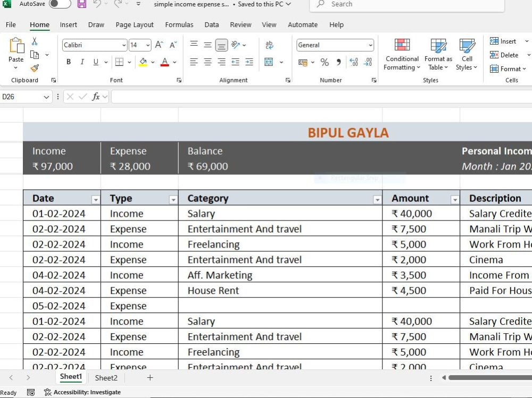Add a new sheet with plus button
This screenshot has width=532, height=398.
[x=150, y=378]
